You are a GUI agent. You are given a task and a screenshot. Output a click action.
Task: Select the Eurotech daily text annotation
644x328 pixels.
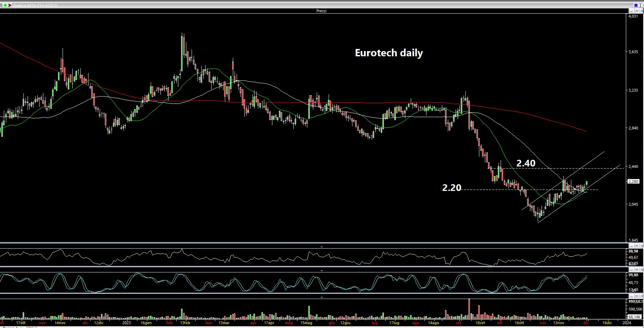coord(389,53)
